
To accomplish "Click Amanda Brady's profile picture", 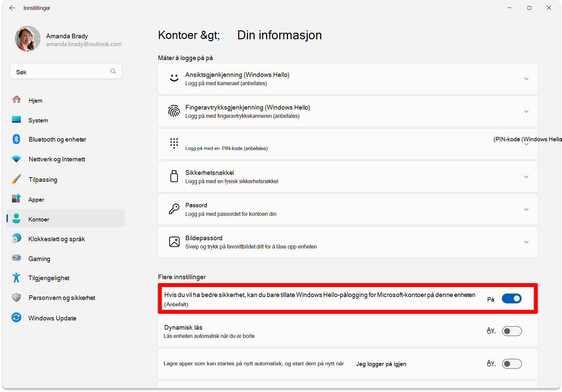I will pos(28,39).
